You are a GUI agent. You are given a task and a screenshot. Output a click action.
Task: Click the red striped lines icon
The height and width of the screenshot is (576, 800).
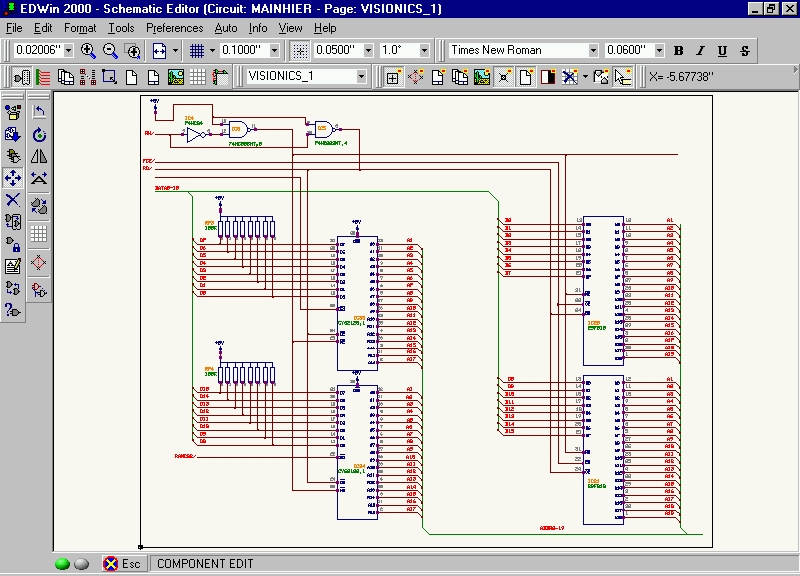[43, 77]
